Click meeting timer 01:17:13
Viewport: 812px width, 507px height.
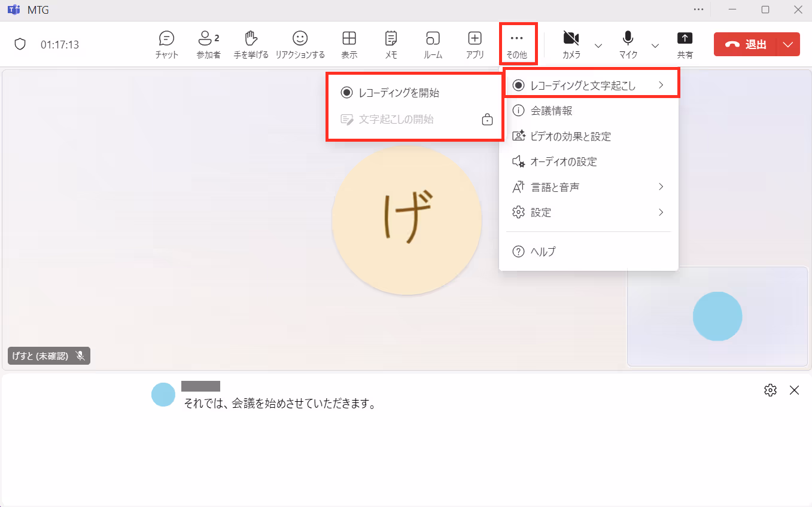[60, 45]
